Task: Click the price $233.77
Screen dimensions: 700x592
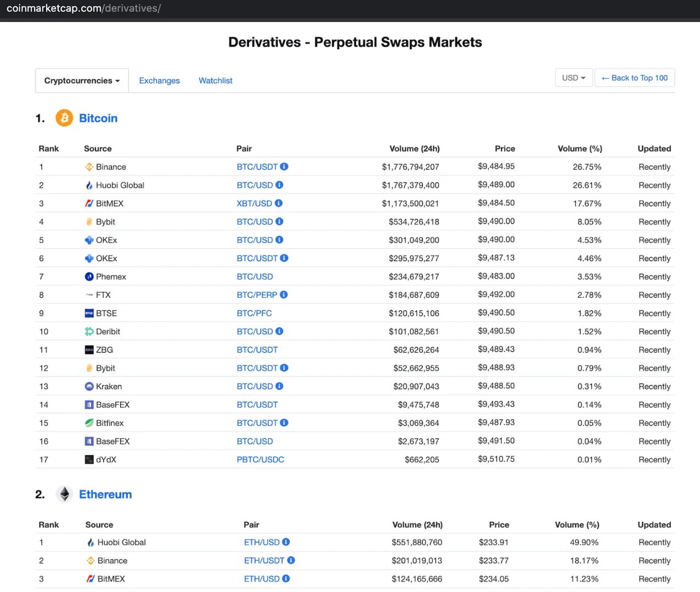Action: 494,560
